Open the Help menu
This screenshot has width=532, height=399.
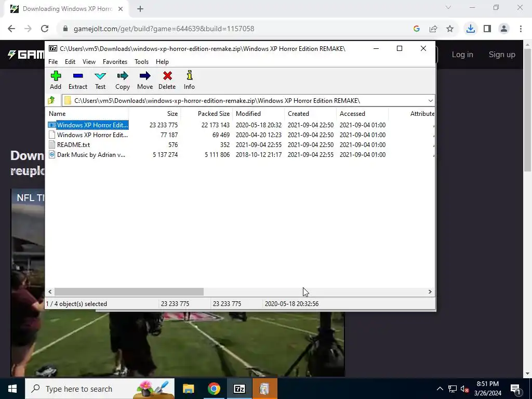tap(162, 62)
